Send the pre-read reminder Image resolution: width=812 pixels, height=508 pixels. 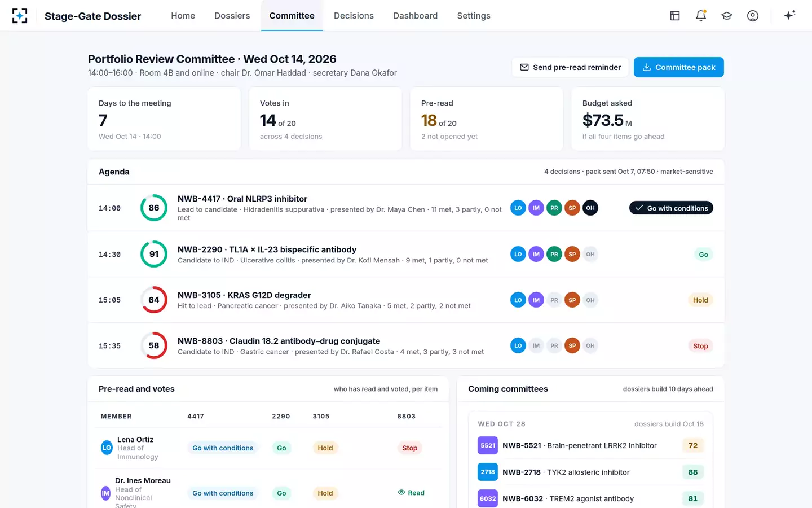[x=570, y=67]
